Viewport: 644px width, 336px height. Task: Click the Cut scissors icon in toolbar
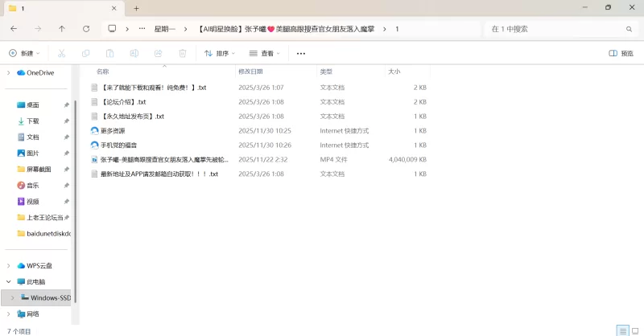pyautogui.click(x=61, y=54)
